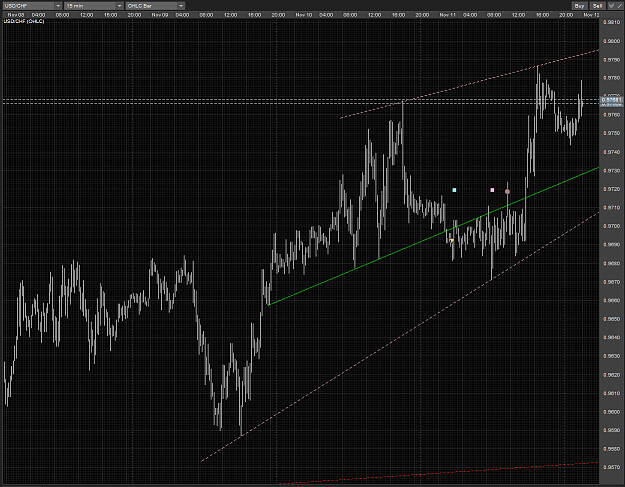Select the yellow arrow marker near 0.9690

[x=452, y=240]
